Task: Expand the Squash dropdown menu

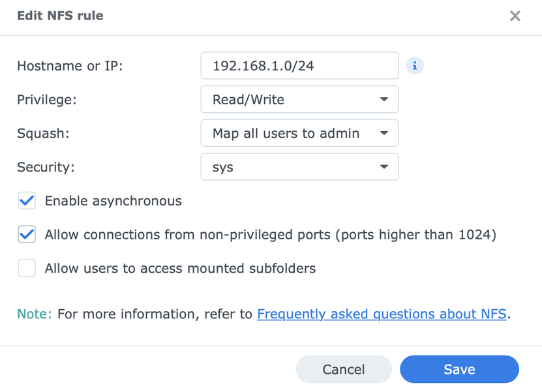Action: click(299, 134)
